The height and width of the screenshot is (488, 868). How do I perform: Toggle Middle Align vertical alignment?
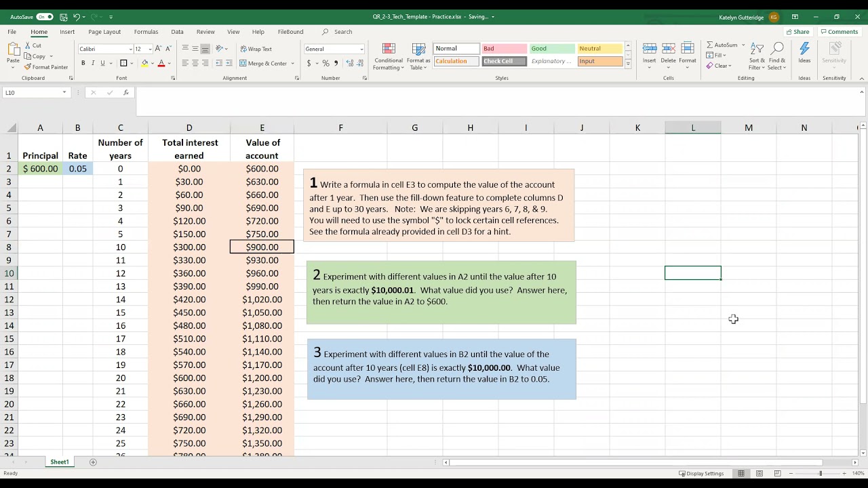click(195, 49)
